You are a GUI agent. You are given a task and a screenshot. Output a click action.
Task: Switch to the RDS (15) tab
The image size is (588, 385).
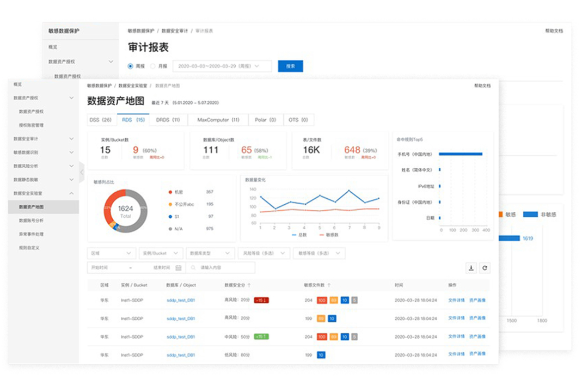133,120
